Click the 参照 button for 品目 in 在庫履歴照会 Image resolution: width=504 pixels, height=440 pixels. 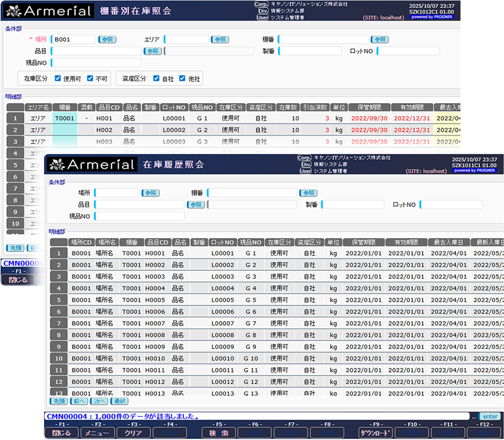[x=196, y=204]
